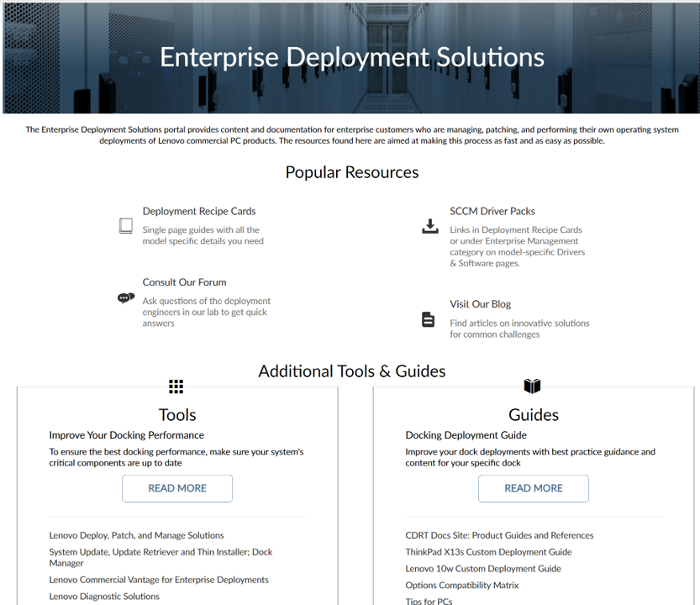The height and width of the screenshot is (605, 700).
Task: Click READ MORE under Docking Deployment Guide
Action: coord(534,488)
